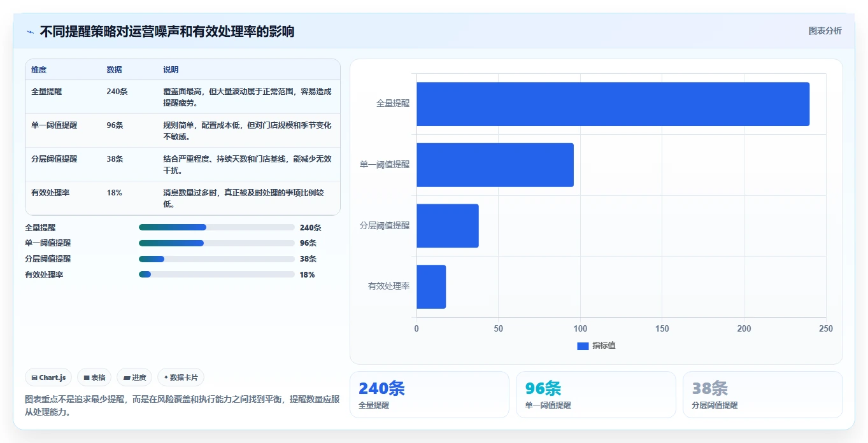
Task: Select the 数据卡片 tag chip
Action: point(181,377)
